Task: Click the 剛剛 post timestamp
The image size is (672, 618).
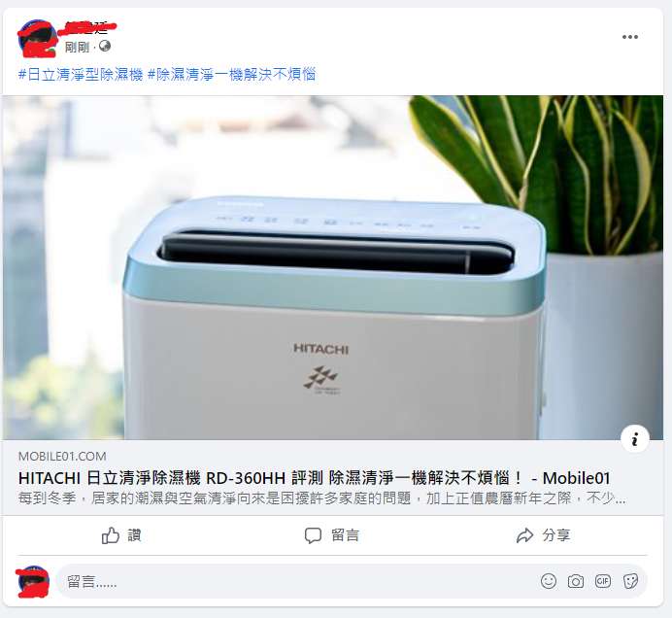Action: tap(77, 47)
